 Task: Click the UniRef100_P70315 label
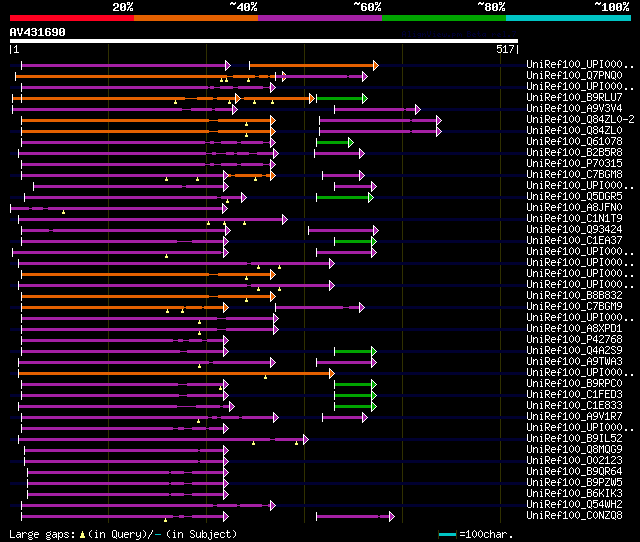574,164
